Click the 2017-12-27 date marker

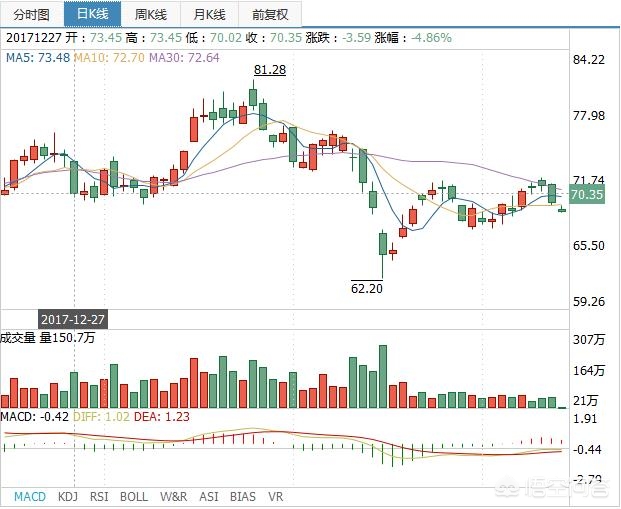pyautogui.click(x=73, y=319)
